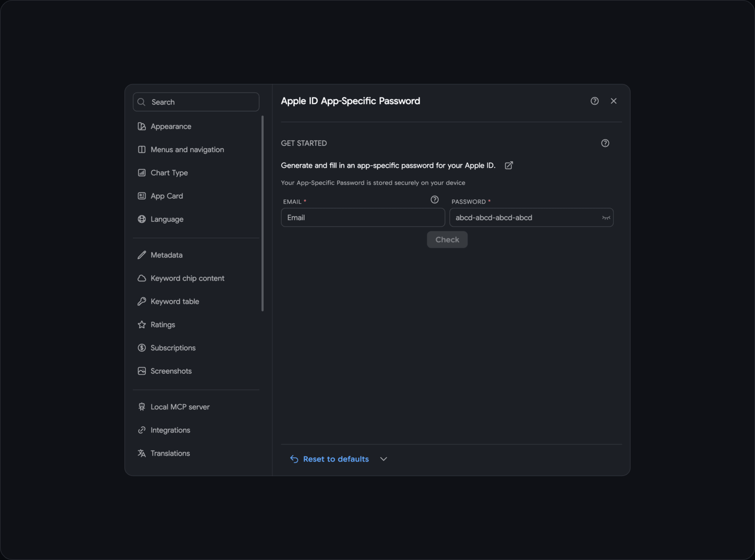The width and height of the screenshot is (755, 560).
Task: Click the Subscriptions dollar icon
Action: [142, 348]
